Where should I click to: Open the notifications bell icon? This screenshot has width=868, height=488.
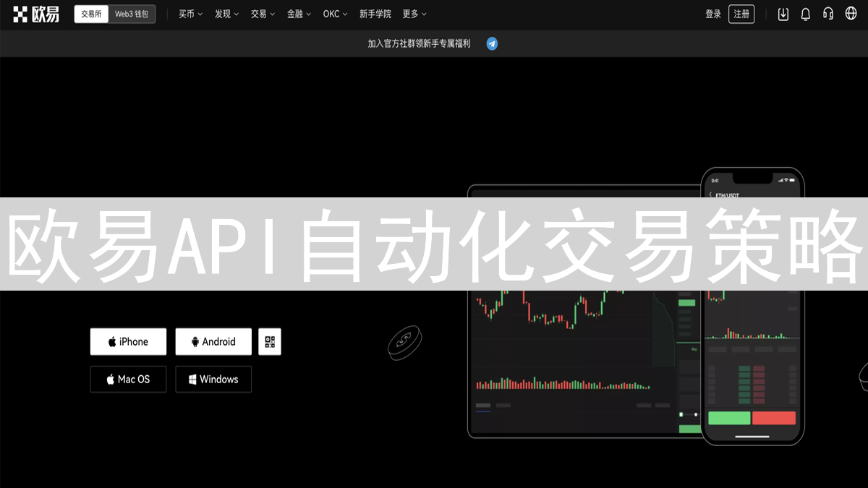tap(806, 14)
